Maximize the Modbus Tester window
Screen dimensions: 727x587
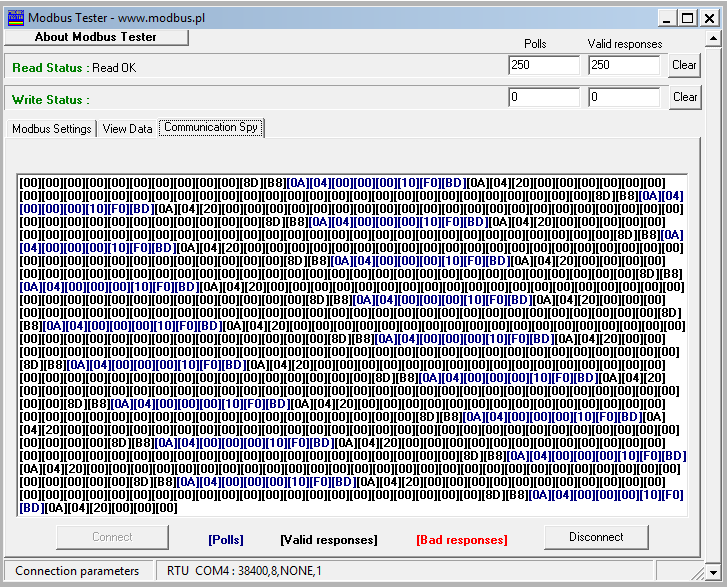pyautogui.click(x=688, y=18)
